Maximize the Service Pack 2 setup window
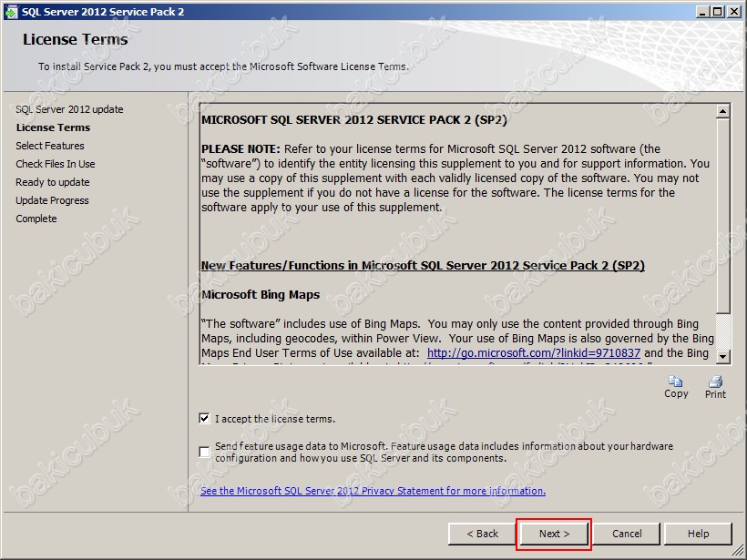Image resolution: width=747 pixels, height=560 pixels. 717,12
